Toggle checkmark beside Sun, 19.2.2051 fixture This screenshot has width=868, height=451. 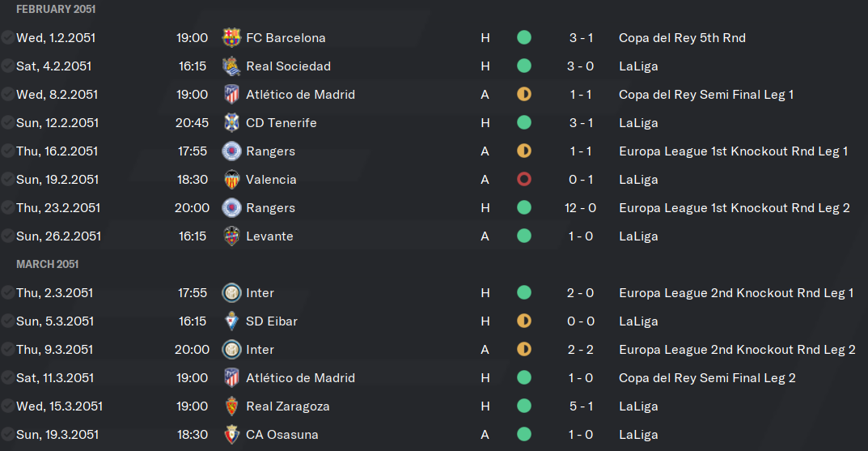tap(7, 180)
